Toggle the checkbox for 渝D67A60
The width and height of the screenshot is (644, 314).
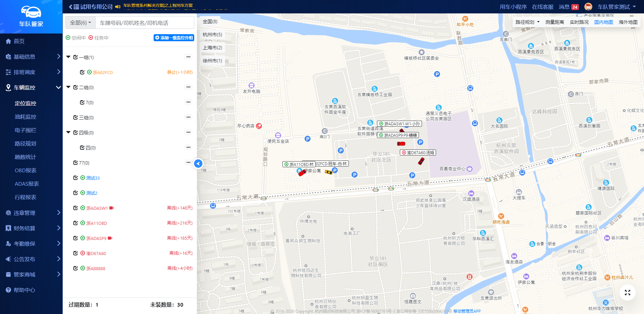tap(75, 253)
